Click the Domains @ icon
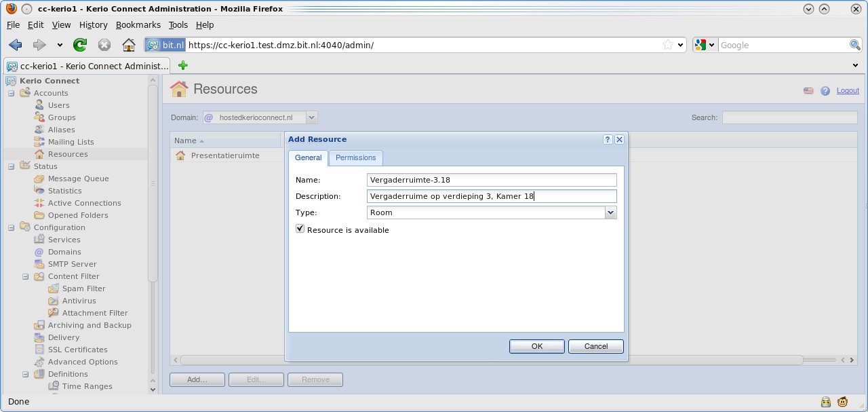The height and width of the screenshot is (412, 868). point(39,252)
